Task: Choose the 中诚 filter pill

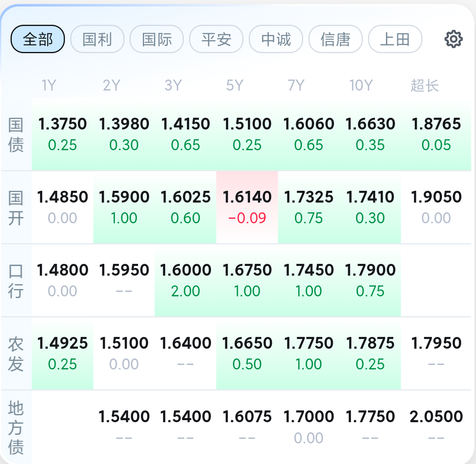Action: 276,39
